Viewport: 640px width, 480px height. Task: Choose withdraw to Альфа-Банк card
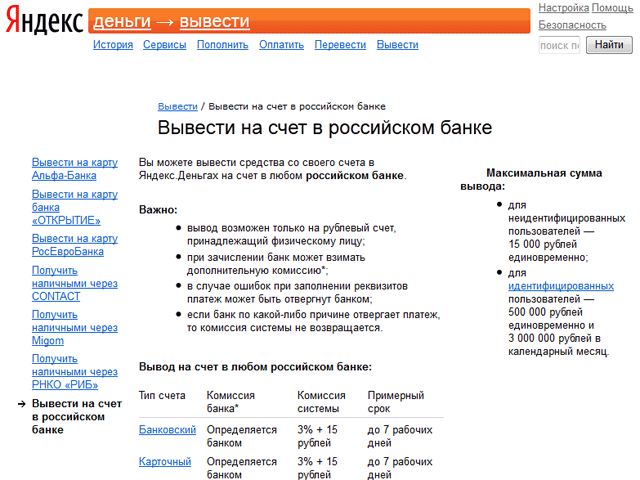tap(74, 168)
